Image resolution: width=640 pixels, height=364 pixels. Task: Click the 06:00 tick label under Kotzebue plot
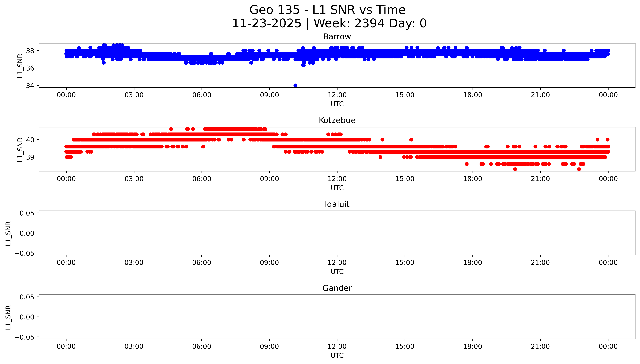pos(202,179)
